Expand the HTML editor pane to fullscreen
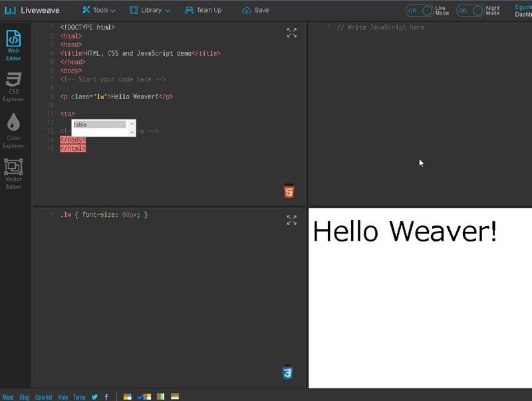This screenshot has height=401, width=532. tap(291, 33)
